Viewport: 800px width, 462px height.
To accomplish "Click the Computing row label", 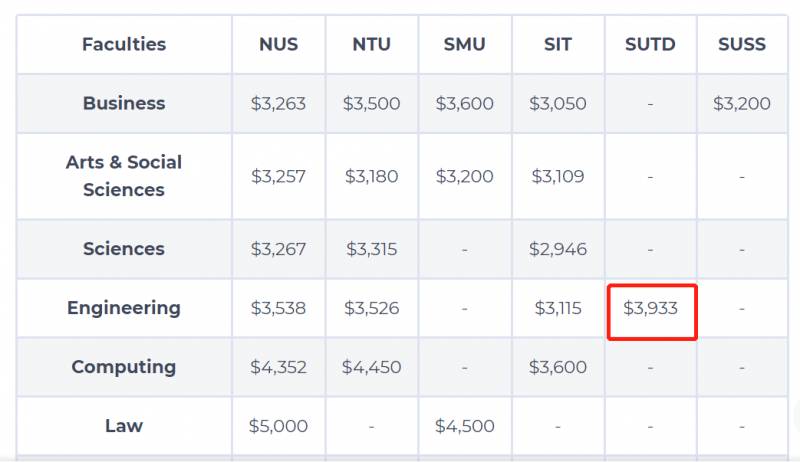I will [x=124, y=367].
